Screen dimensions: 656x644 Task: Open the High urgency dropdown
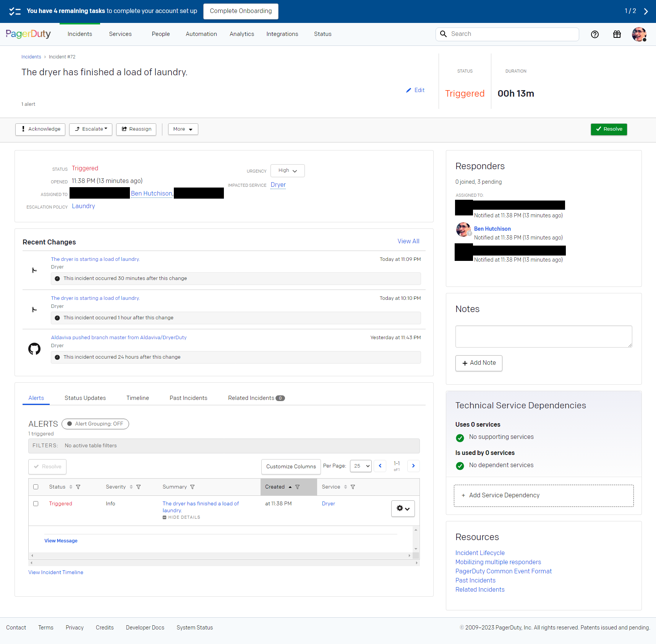[x=288, y=171]
